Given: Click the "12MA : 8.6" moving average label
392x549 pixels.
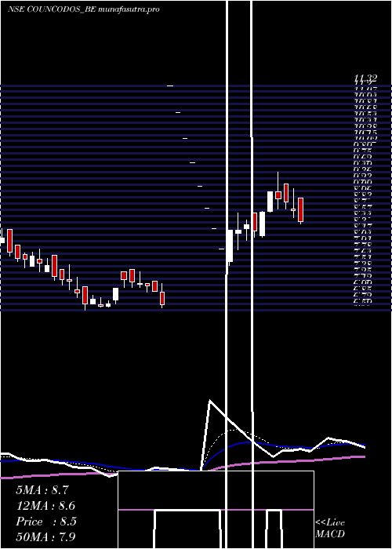Looking at the screenshot, I should (x=45, y=506).
